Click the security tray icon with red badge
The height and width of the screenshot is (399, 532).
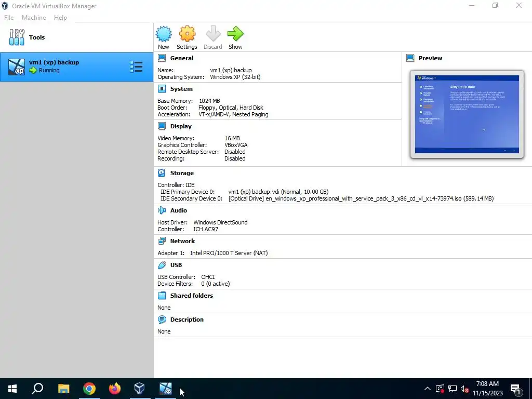point(440,389)
